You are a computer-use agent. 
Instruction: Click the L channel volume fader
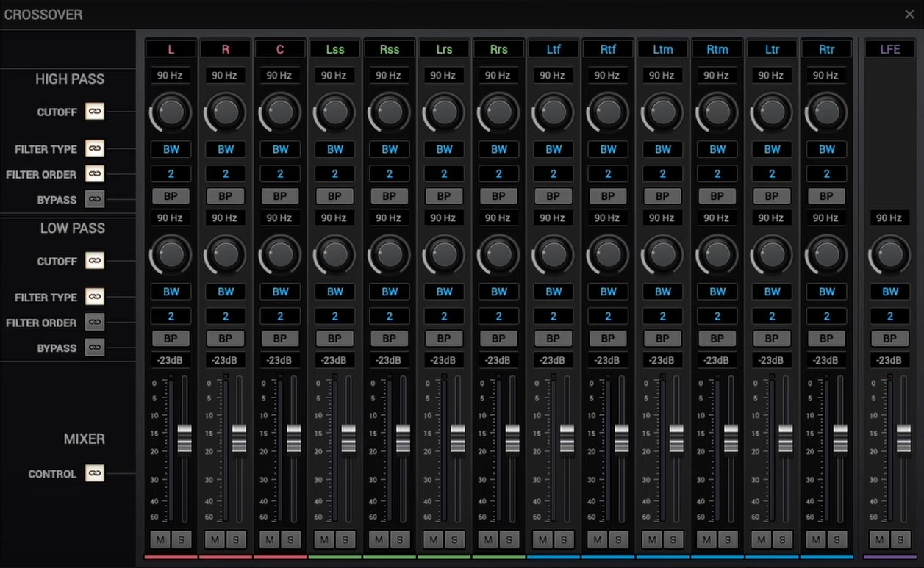click(x=185, y=438)
